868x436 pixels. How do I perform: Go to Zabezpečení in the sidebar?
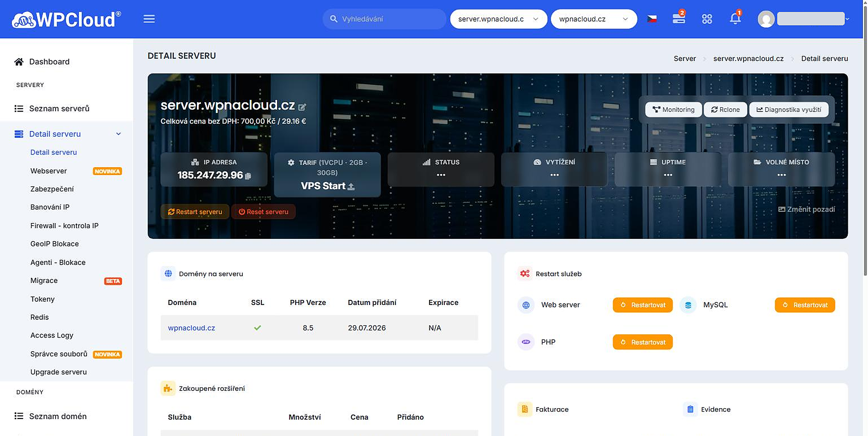tap(52, 189)
